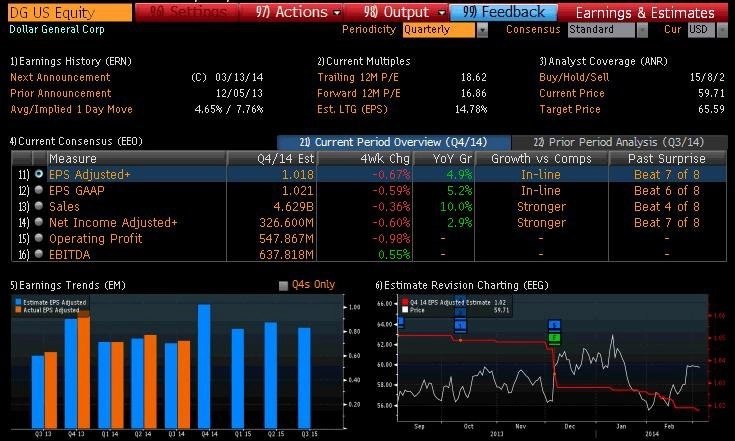Click the Q4 14 estimate bar in Earnings Trends
This screenshot has width=735, height=441.
(x=204, y=366)
